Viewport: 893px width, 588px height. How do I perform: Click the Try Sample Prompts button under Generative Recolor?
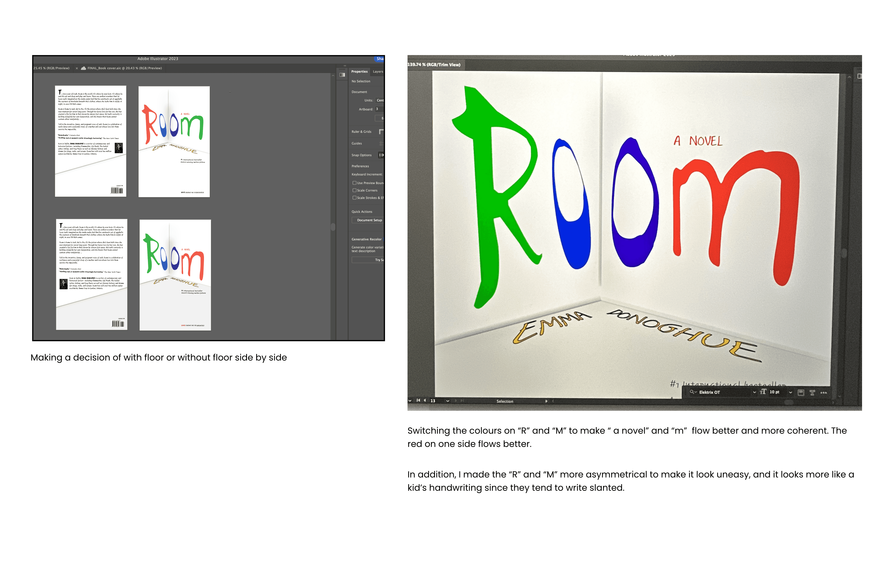(368, 260)
